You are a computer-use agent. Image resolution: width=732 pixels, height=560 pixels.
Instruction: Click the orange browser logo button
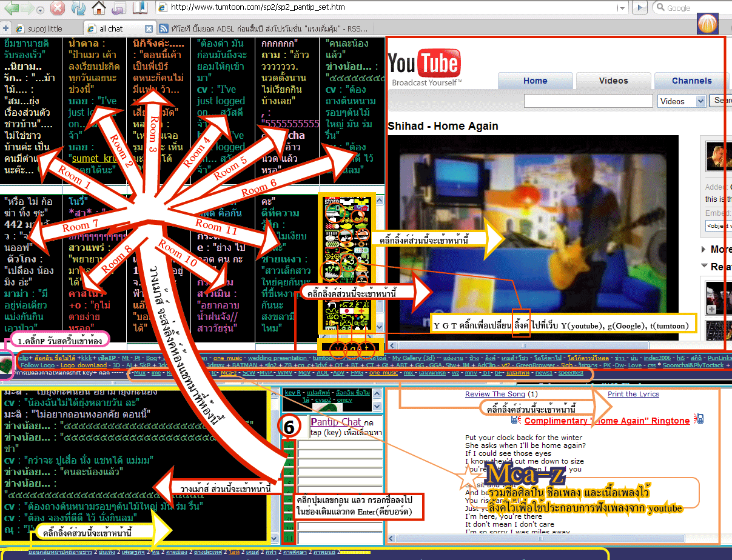click(708, 25)
